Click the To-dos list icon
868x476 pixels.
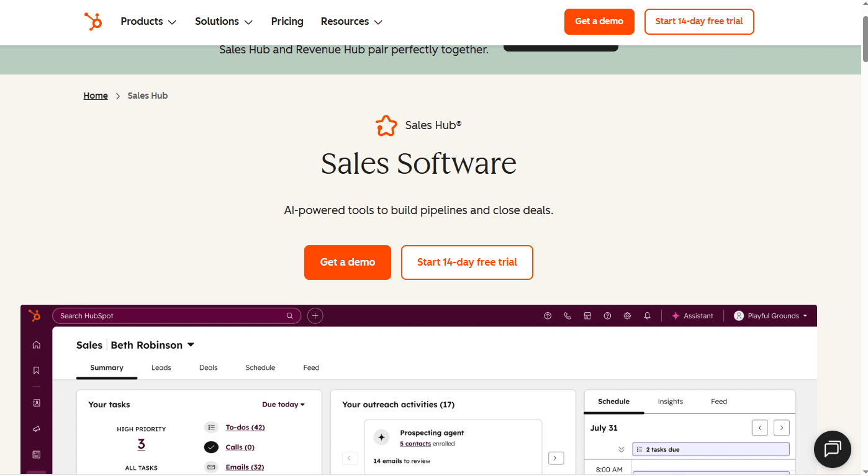(212, 427)
